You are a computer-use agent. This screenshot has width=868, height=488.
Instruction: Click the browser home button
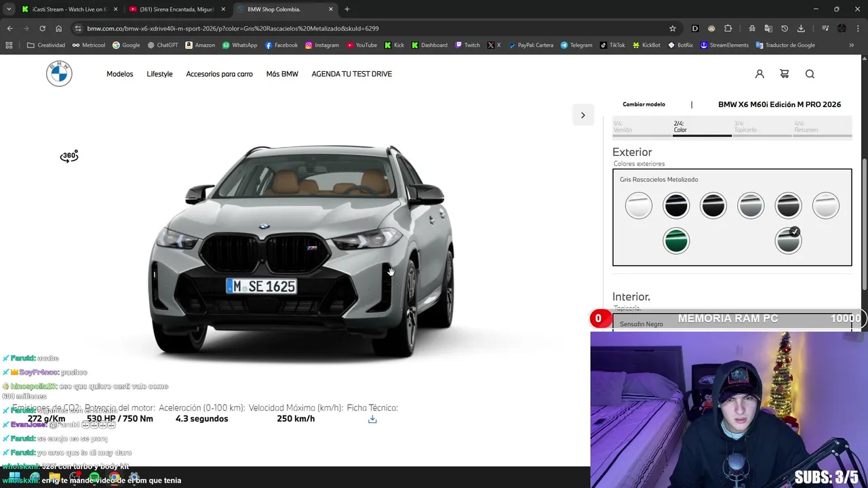[x=58, y=28]
